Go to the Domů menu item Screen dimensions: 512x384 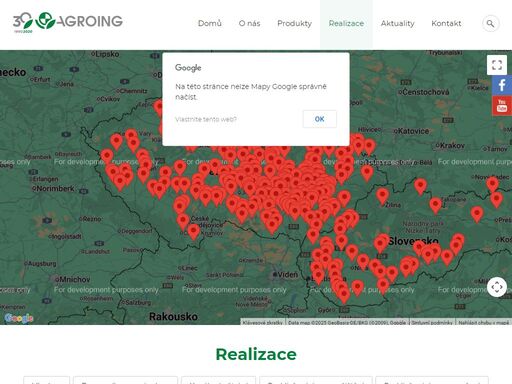click(210, 23)
